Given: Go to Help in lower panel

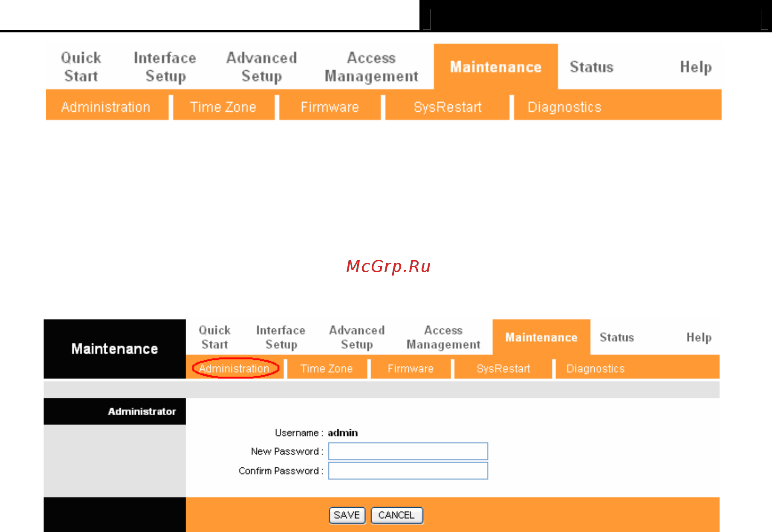Looking at the screenshot, I should 699,337.
